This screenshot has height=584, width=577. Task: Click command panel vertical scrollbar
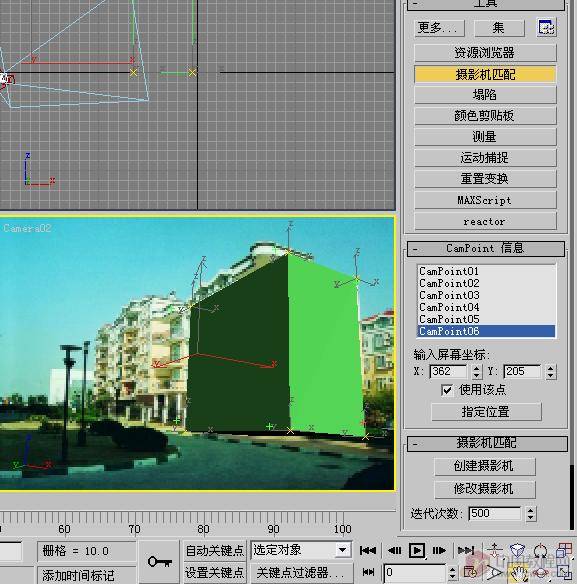tap(572, 497)
